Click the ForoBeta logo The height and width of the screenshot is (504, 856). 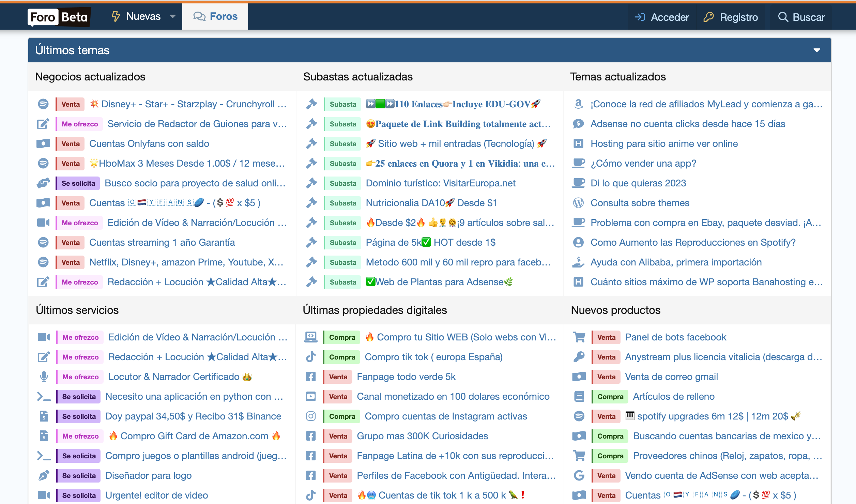[x=59, y=17]
